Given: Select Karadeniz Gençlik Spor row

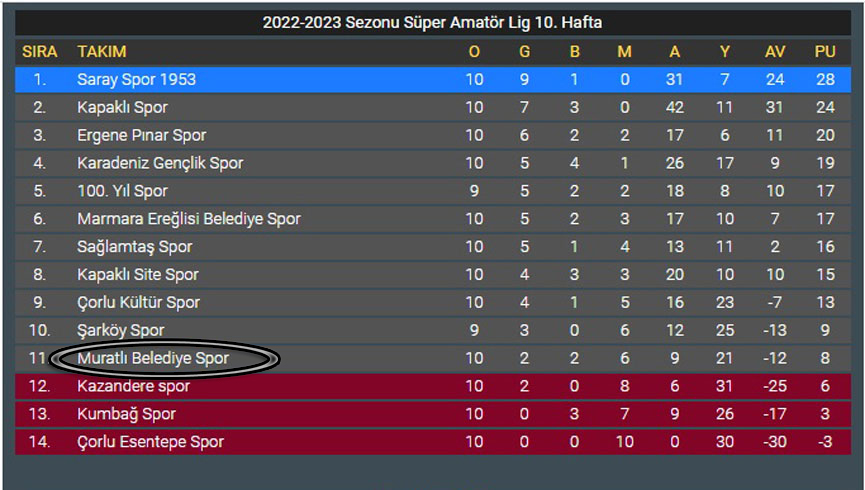Looking at the screenshot, I should tap(433, 163).
